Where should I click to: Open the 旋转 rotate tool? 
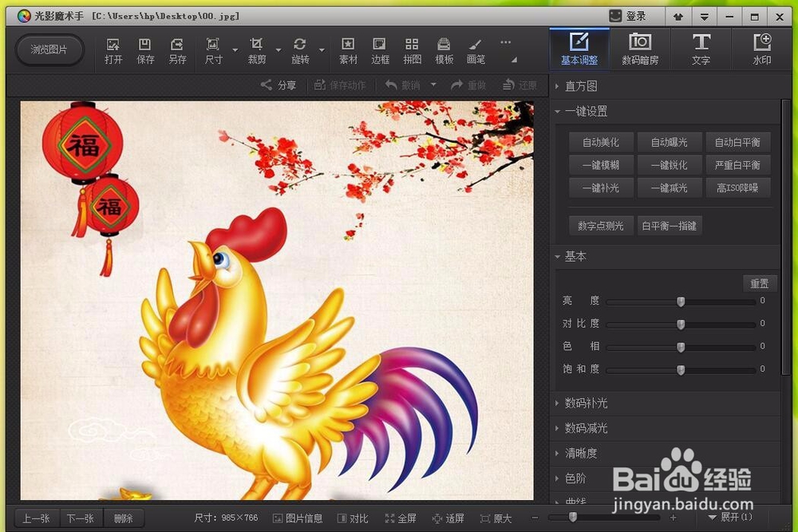point(302,49)
